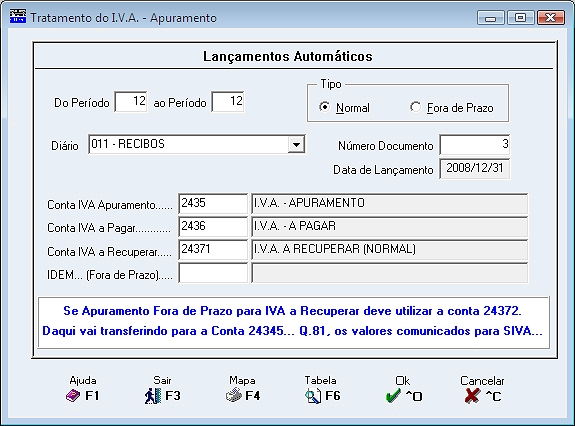
Task: Click the Conta IVA a Recuperar field 24371
Action: (x=213, y=250)
